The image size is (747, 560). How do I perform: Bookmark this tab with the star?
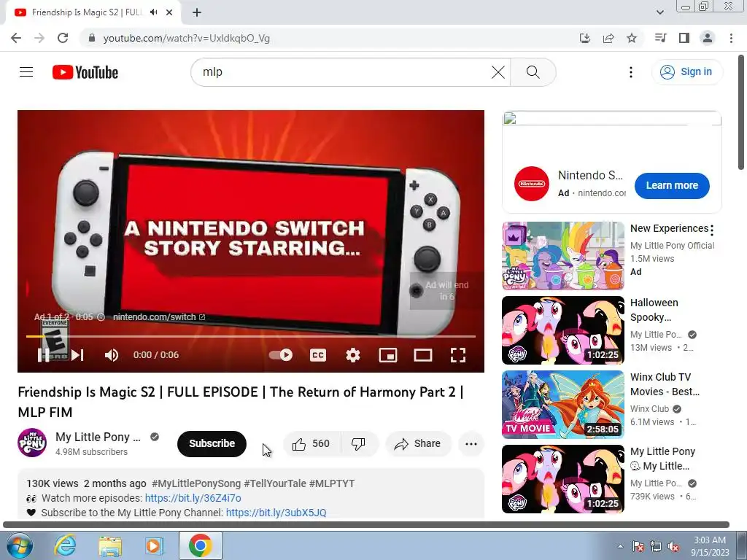(x=632, y=38)
